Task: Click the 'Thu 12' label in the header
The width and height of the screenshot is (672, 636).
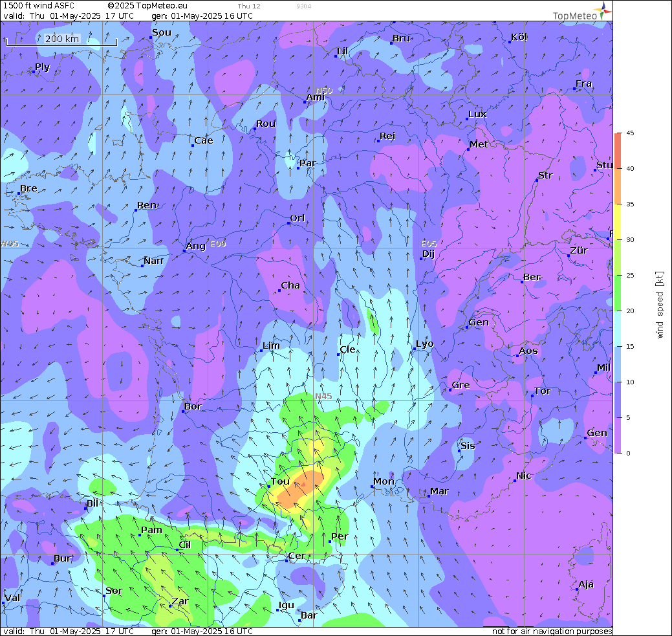Action: [249, 6]
